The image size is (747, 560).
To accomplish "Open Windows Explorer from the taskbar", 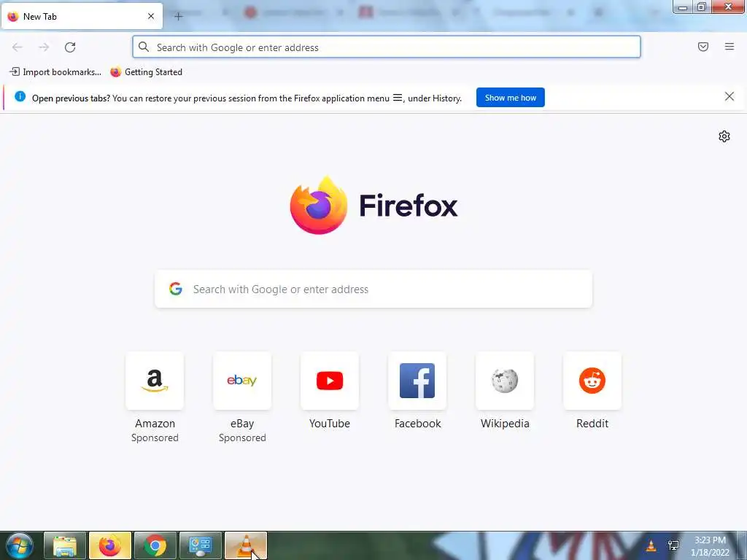I will pyautogui.click(x=65, y=545).
